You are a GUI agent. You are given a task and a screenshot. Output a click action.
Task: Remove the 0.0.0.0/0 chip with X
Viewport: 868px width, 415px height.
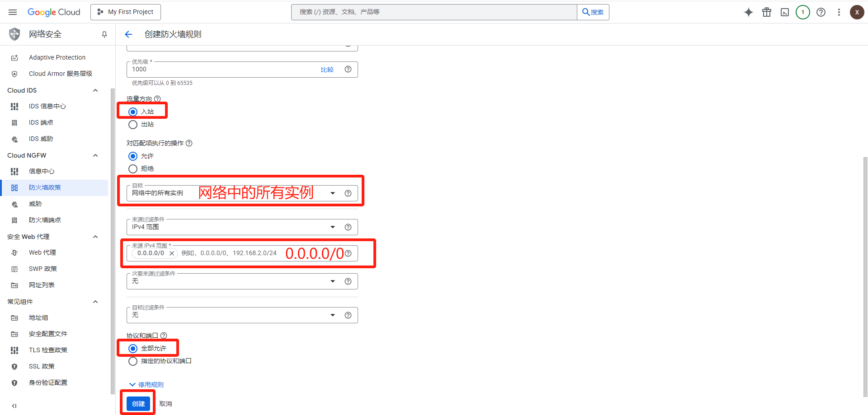point(172,253)
